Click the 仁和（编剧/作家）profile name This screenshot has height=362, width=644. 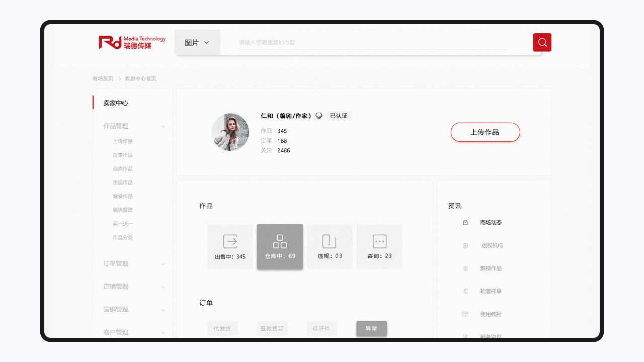pyautogui.click(x=286, y=116)
